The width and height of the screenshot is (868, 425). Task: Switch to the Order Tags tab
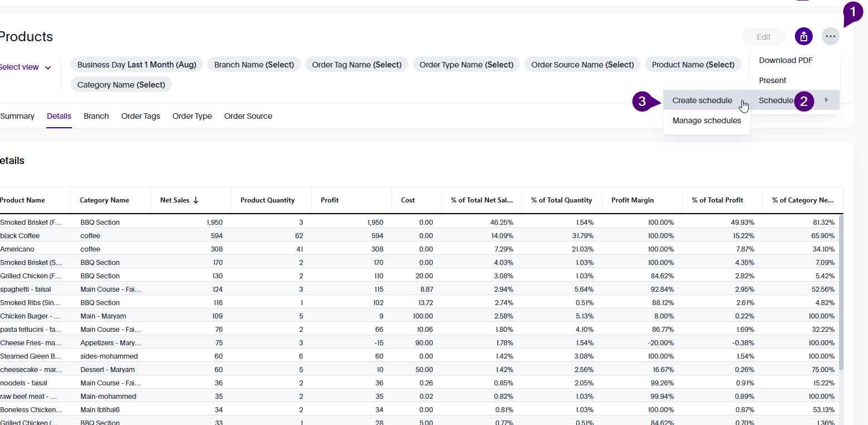(x=141, y=116)
